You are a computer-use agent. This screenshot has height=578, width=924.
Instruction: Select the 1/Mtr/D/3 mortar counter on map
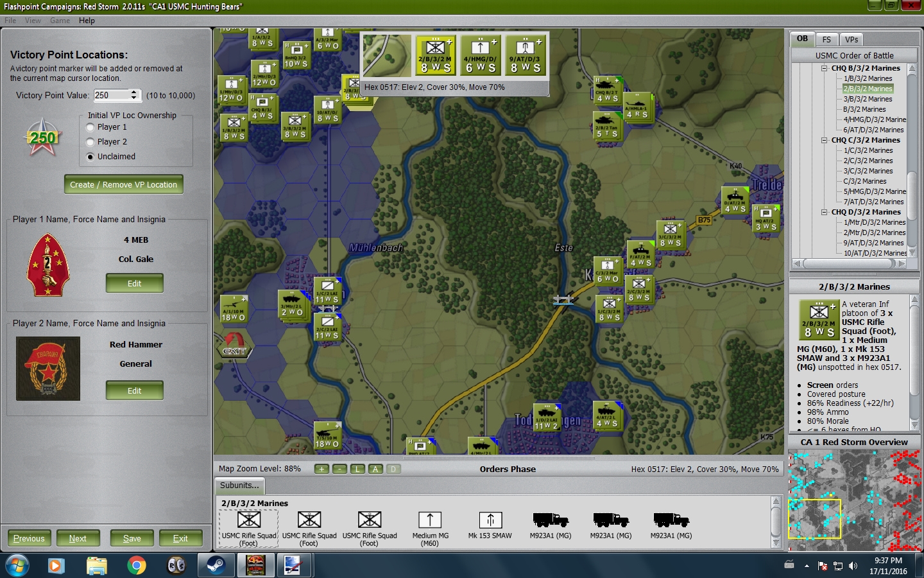coord(230,89)
